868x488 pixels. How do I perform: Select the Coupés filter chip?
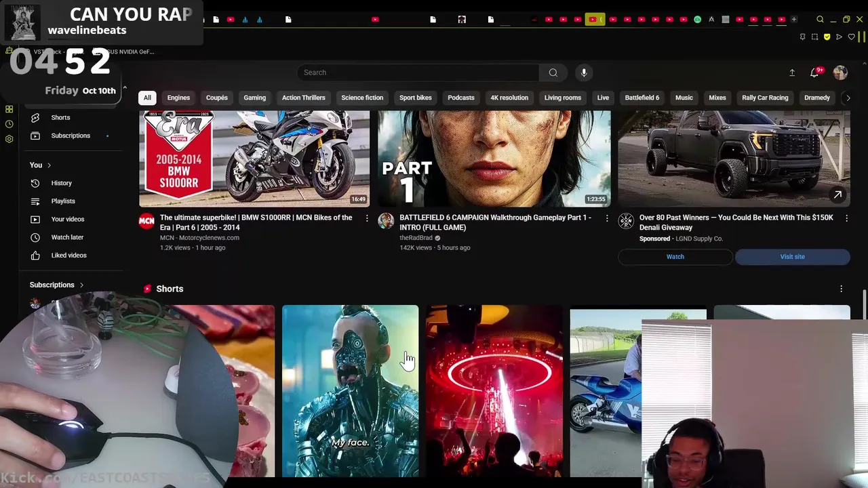pyautogui.click(x=217, y=98)
